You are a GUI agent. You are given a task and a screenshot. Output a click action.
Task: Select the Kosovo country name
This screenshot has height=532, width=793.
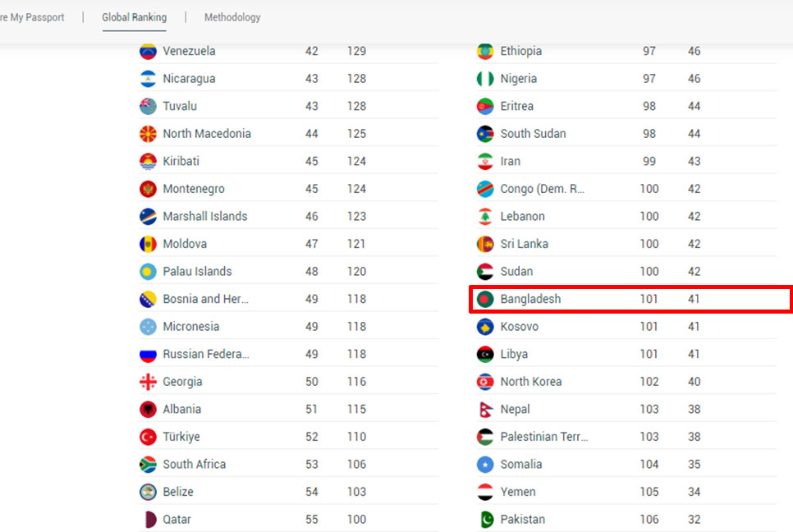click(520, 327)
